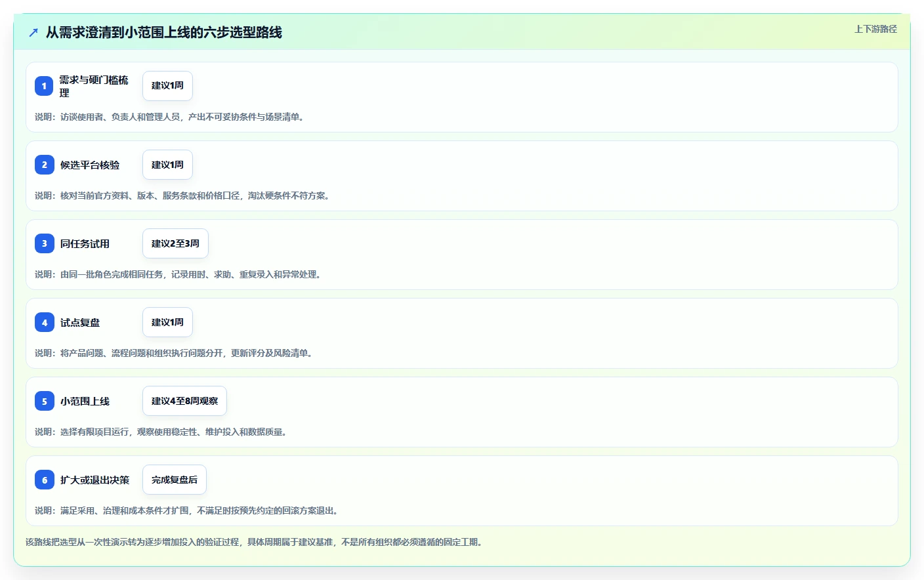The image size is (924, 580).
Task: Select step title 试点复盘
Action: [80, 322]
